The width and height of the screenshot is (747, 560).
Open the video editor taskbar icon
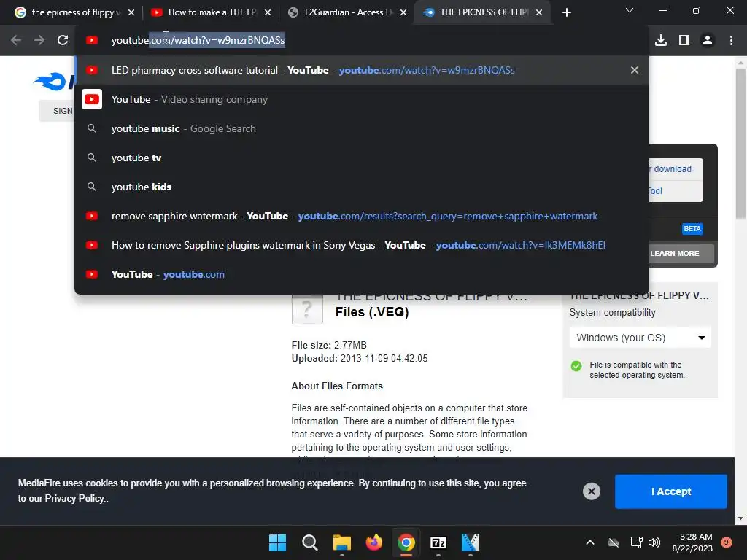(x=471, y=542)
